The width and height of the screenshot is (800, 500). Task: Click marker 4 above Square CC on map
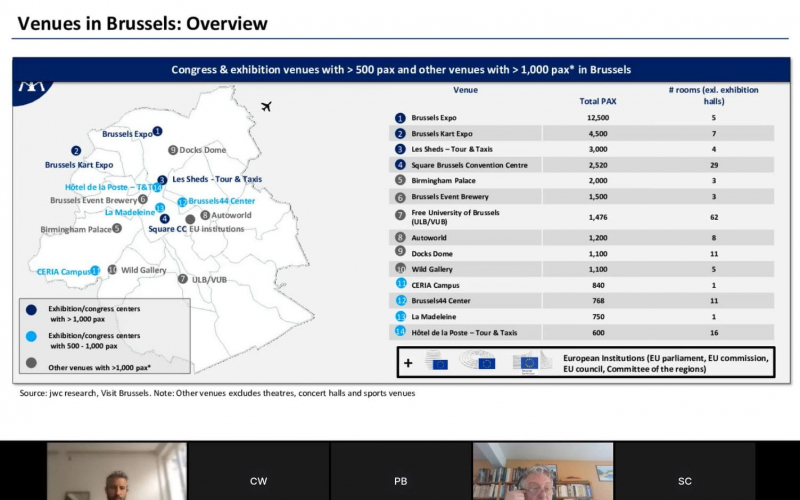pyautogui.click(x=164, y=219)
